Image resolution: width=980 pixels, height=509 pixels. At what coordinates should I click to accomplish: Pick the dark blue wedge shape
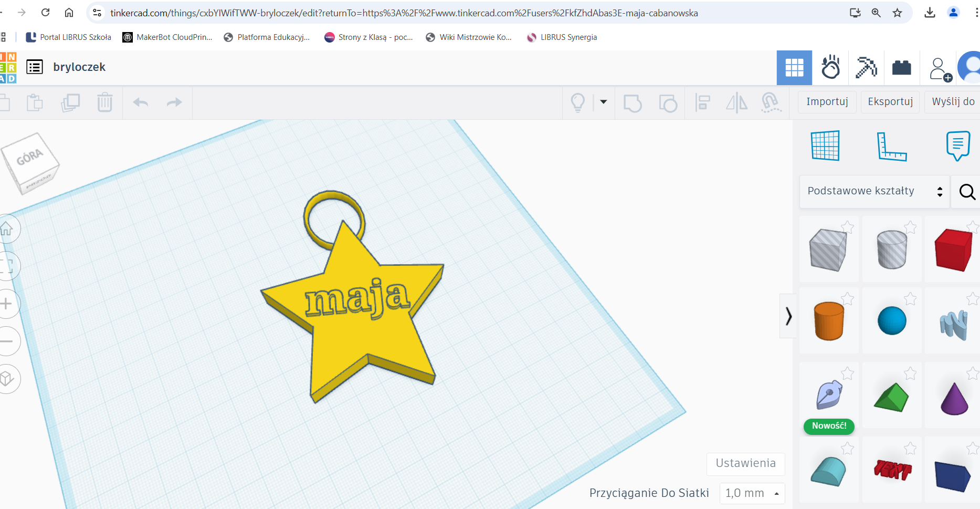953,476
